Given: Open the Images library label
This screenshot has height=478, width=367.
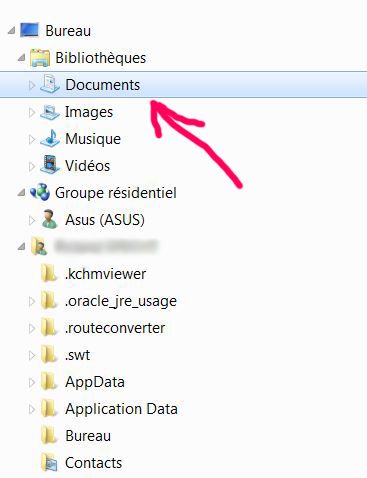Looking at the screenshot, I should click(x=89, y=112).
